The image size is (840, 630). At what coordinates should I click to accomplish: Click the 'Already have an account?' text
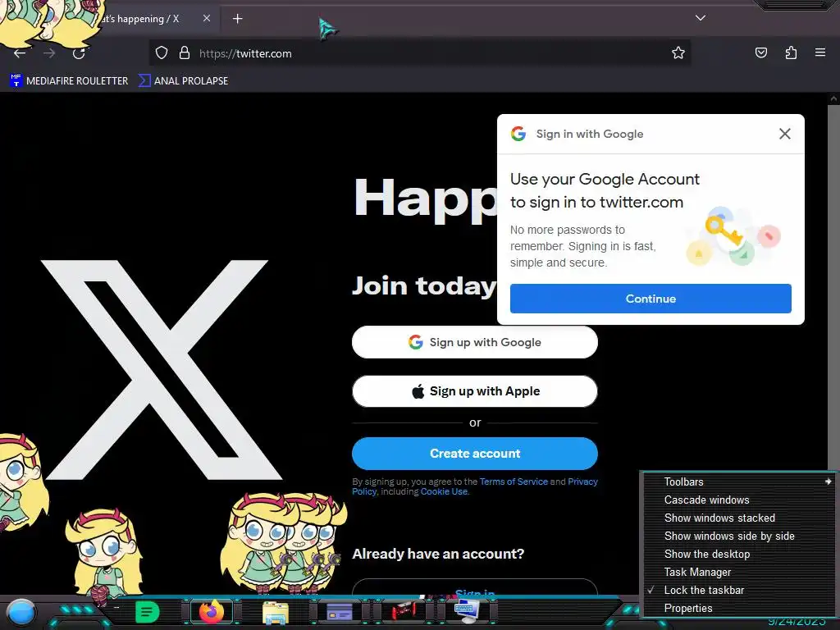tap(438, 554)
